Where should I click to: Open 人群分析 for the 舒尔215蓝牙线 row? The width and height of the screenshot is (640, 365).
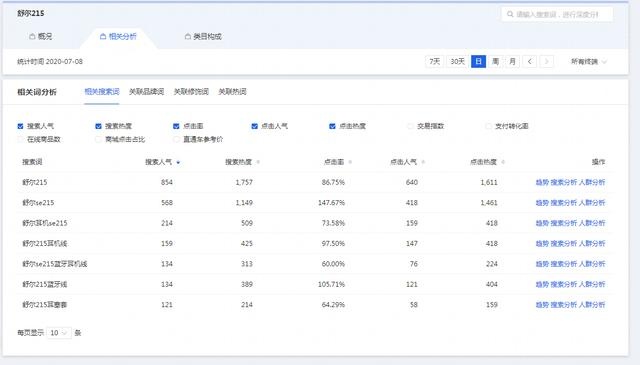pos(592,284)
